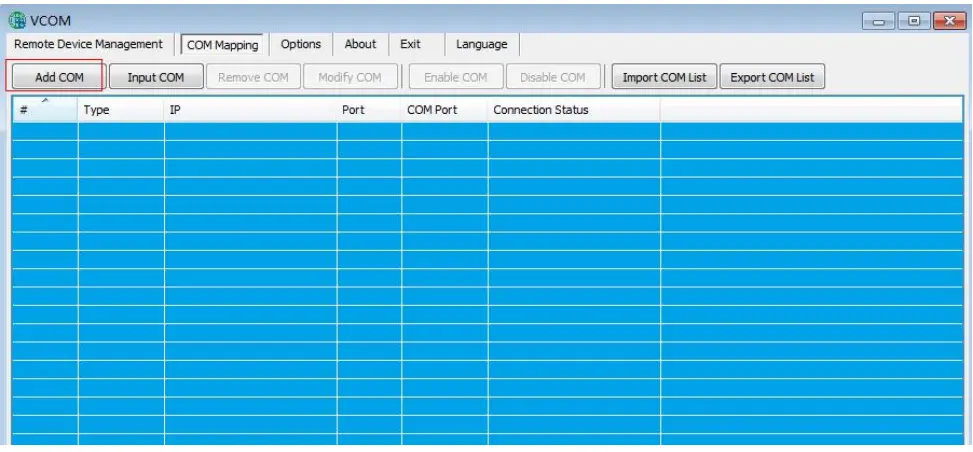Import a COM list file
The width and height of the screenshot is (973, 452).
(664, 77)
